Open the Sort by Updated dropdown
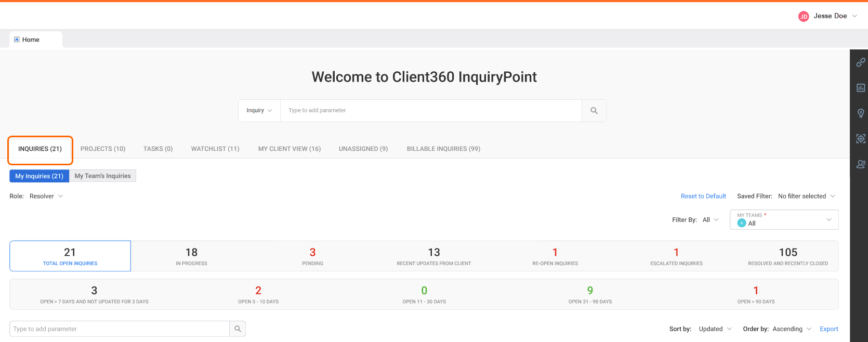The image size is (868, 342). point(715,329)
